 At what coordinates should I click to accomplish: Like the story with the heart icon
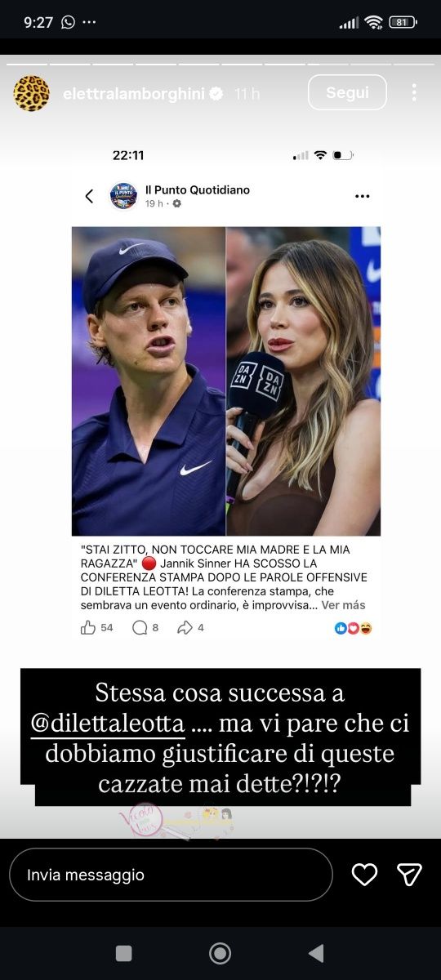pyautogui.click(x=364, y=875)
